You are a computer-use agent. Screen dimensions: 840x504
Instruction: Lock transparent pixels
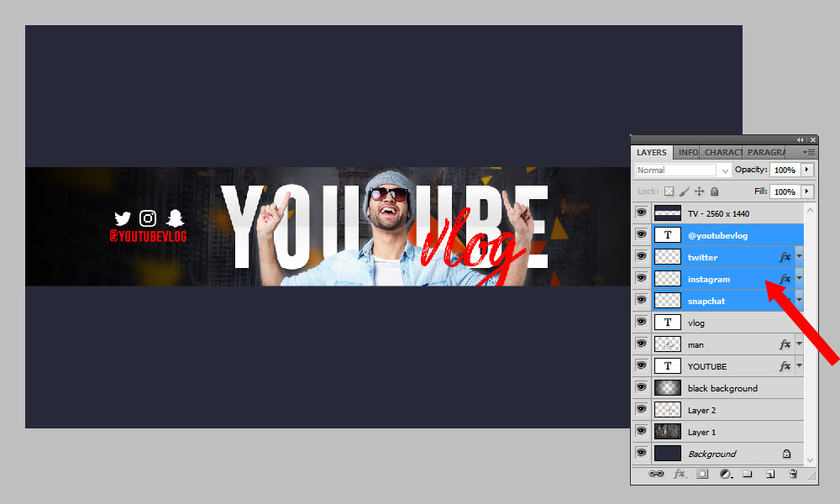pyautogui.click(x=669, y=192)
